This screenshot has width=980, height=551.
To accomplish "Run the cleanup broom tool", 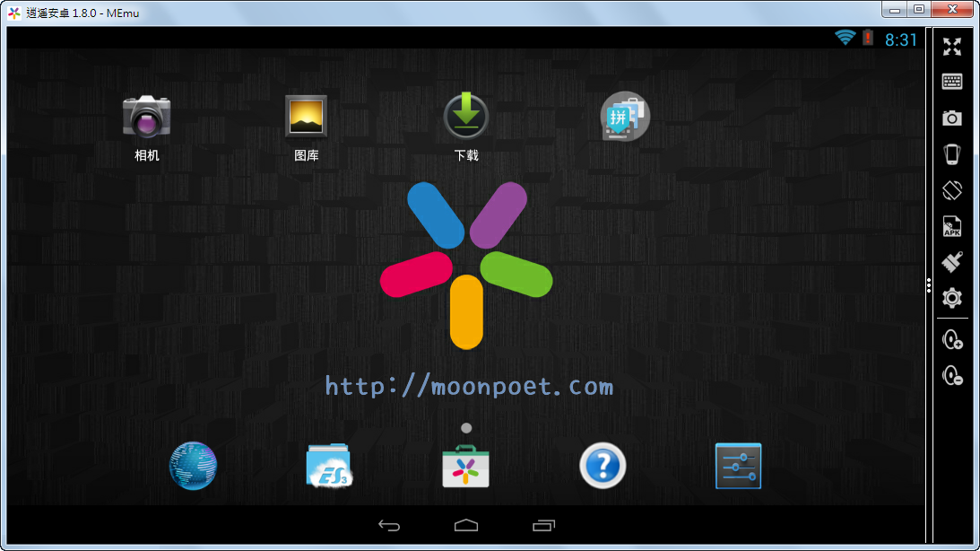I will [x=952, y=262].
